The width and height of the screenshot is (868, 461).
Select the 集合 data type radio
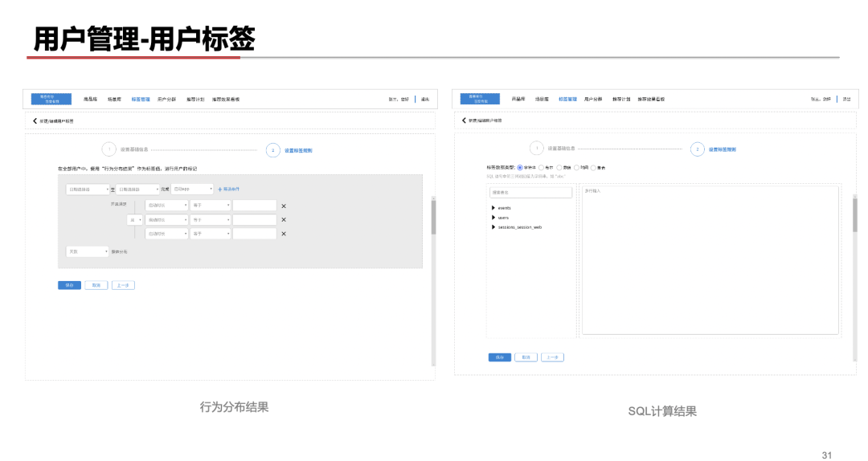pos(593,168)
